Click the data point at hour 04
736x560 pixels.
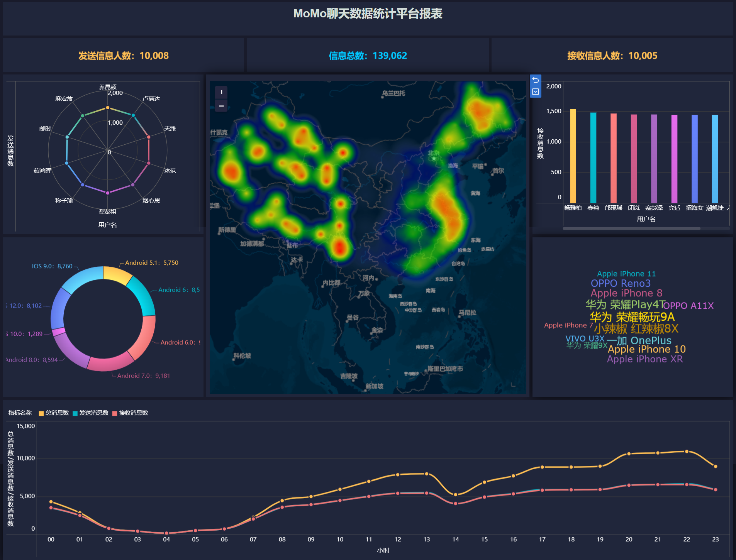click(x=166, y=533)
